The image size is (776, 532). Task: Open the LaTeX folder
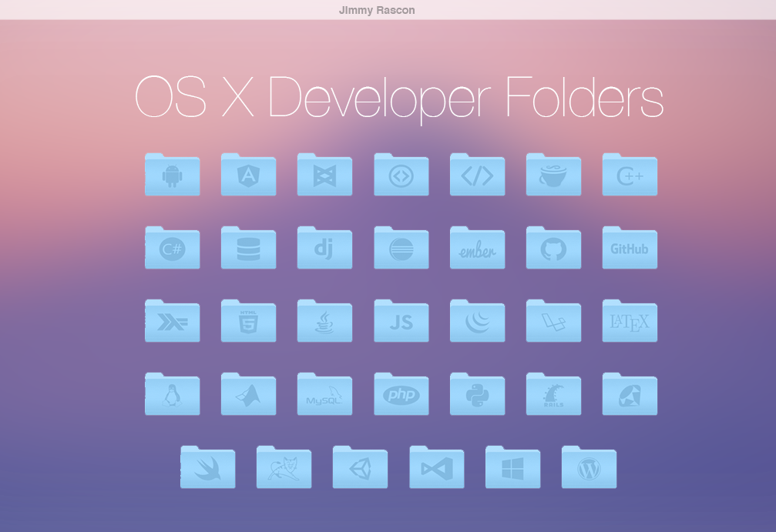coord(630,321)
